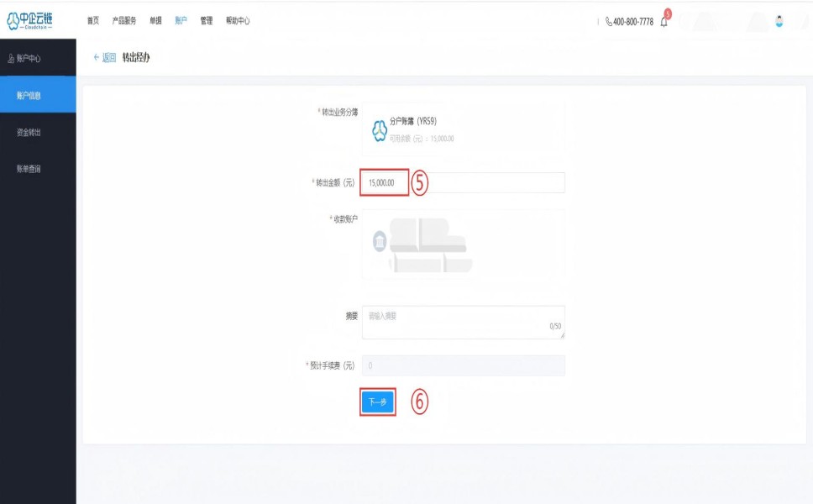Click the back arrow beside 返回
Screen dimensions: 813x504
pos(97,57)
